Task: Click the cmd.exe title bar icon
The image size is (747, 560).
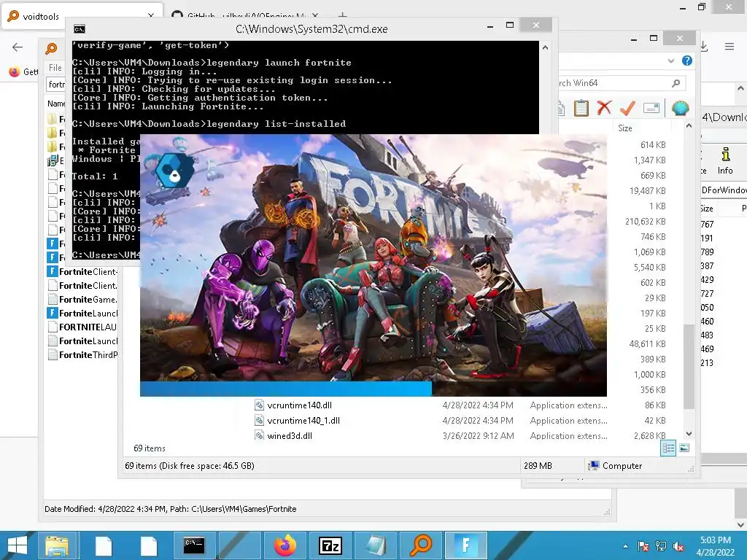Action: click(x=80, y=29)
